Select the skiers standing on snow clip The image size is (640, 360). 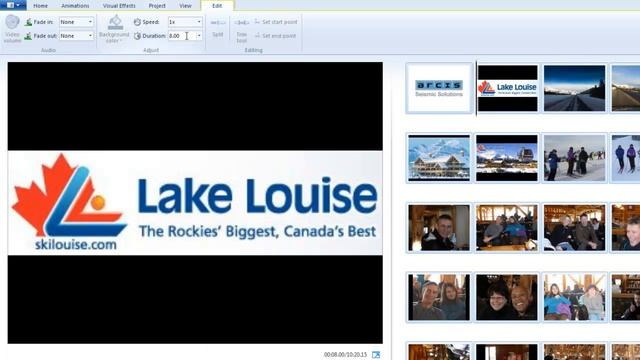[574, 158]
